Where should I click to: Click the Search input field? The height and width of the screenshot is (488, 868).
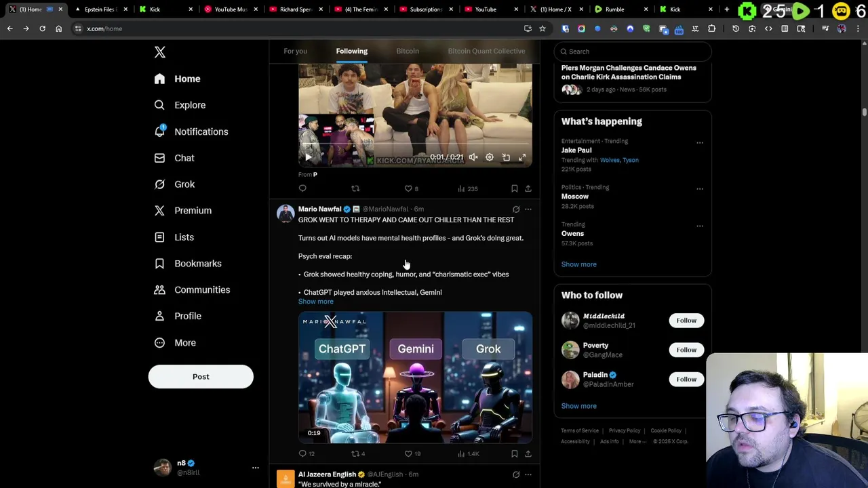pyautogui.click(x=633, y=52)
